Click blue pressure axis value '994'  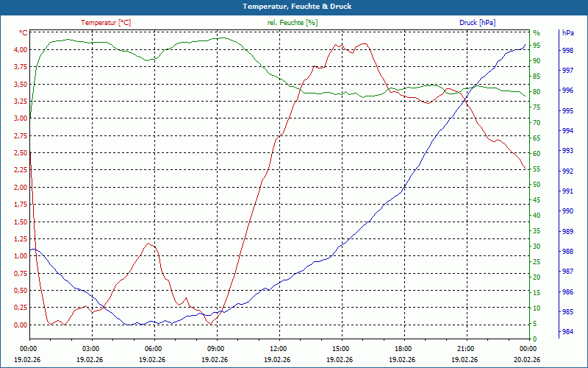pyautogui.click(x=567, y=131)
